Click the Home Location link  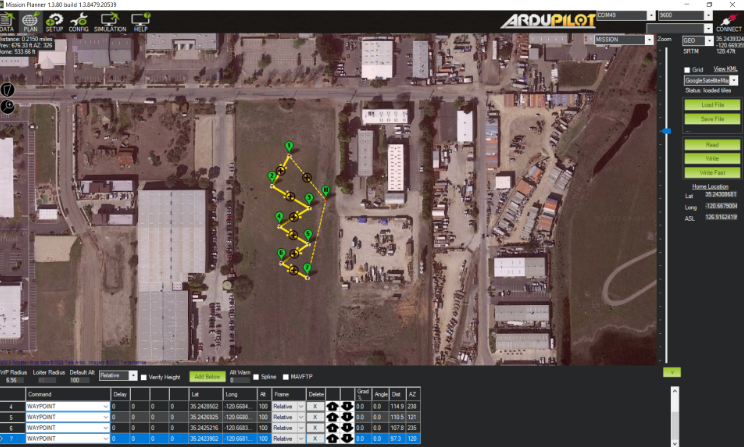710,186
